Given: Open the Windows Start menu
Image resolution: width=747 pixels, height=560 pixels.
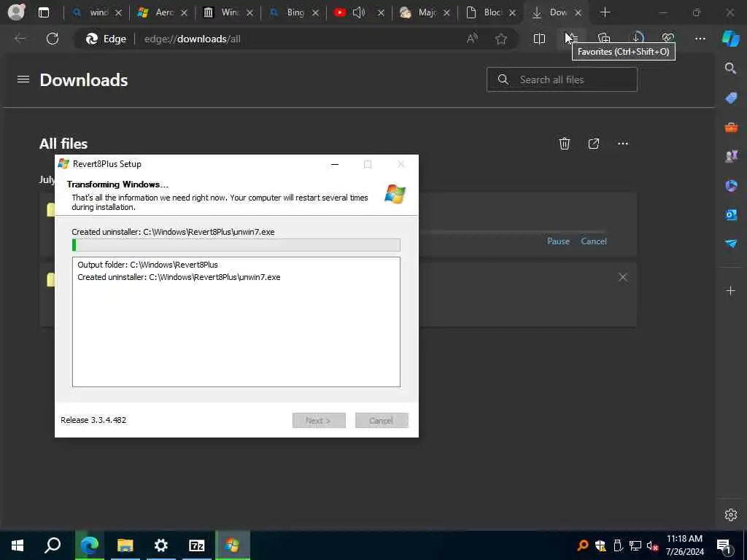Looking at the screenshot, I should click(18, 545).
